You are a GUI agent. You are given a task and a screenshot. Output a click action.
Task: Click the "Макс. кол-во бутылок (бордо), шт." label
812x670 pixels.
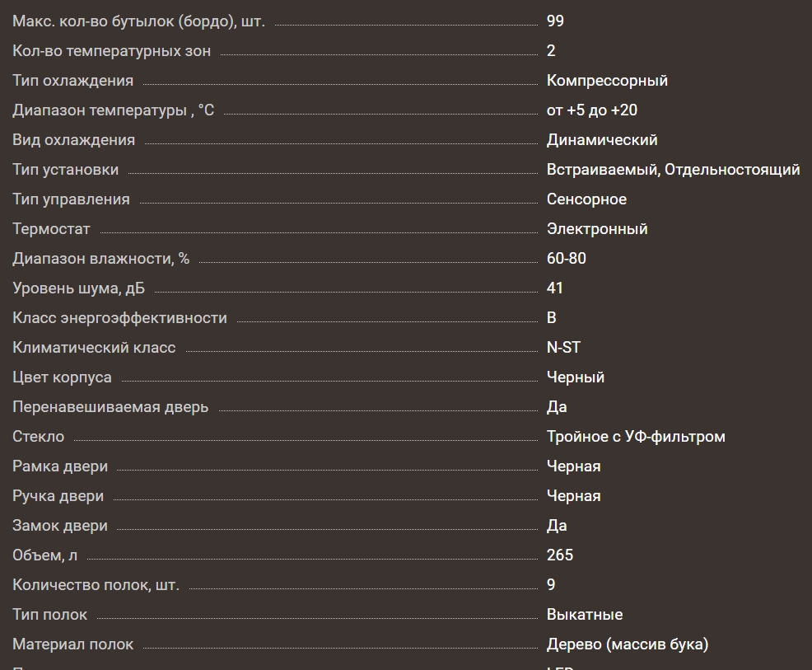tap(138, 21)
